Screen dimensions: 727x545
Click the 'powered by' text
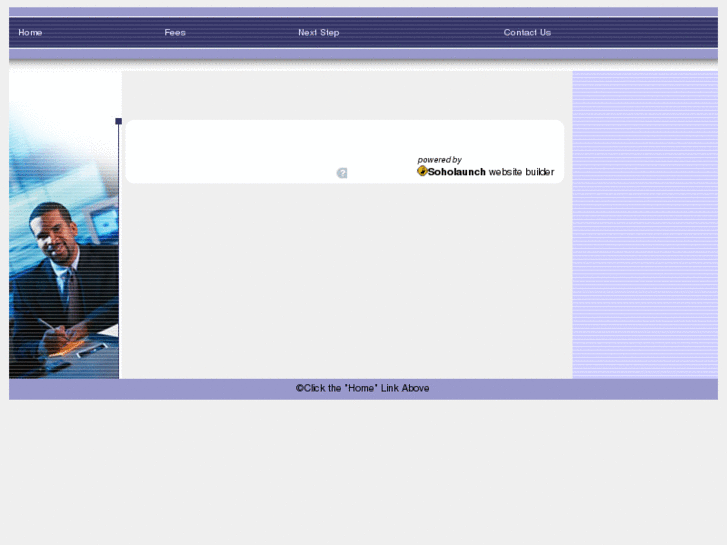(439, 160)
